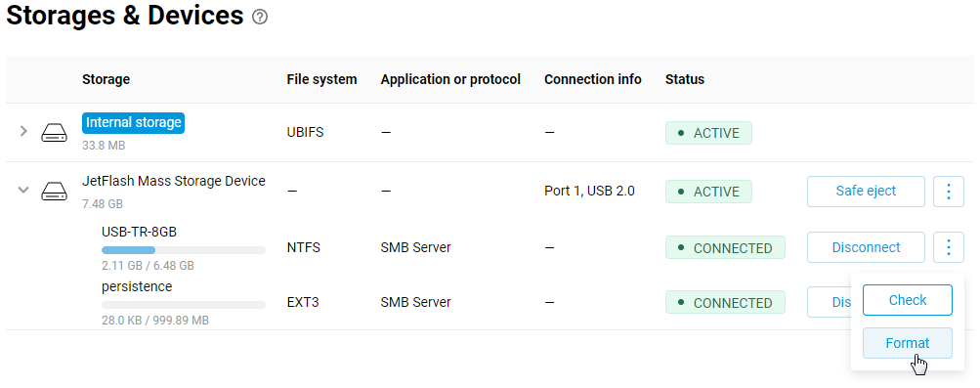Image resolution: width=980 pixels, height=388 pixels.
Task: Click the partly hidden Disconnect button for persistence
Action: [830, 302]
